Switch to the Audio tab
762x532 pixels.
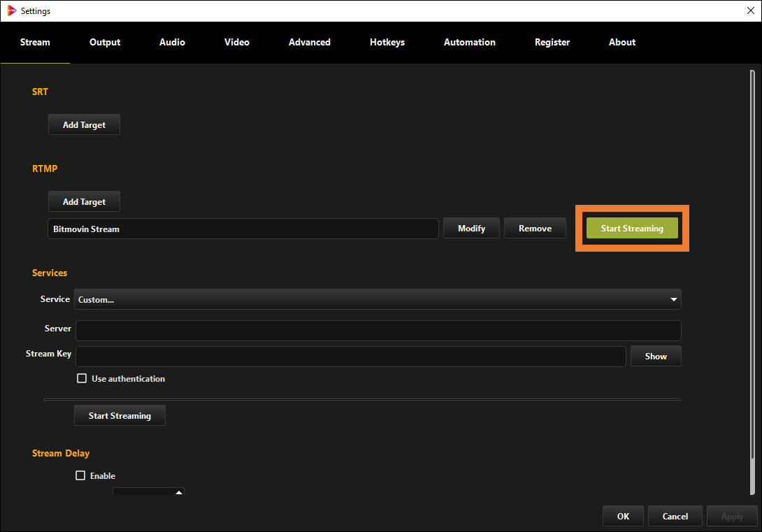pos(172,42)
